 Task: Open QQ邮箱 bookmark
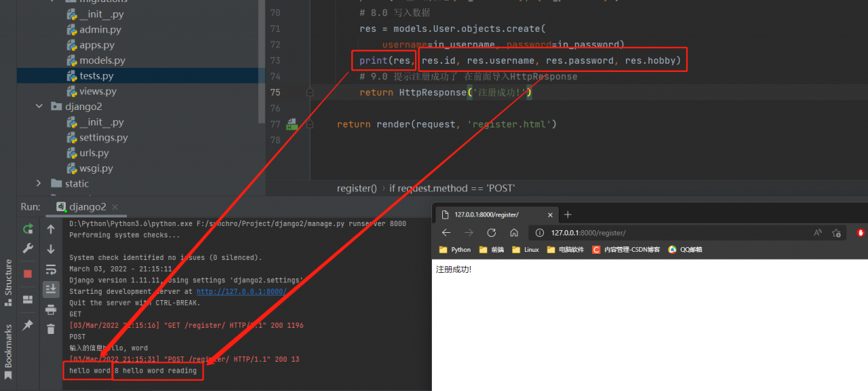pyautogui.click(x=685, y=249)
